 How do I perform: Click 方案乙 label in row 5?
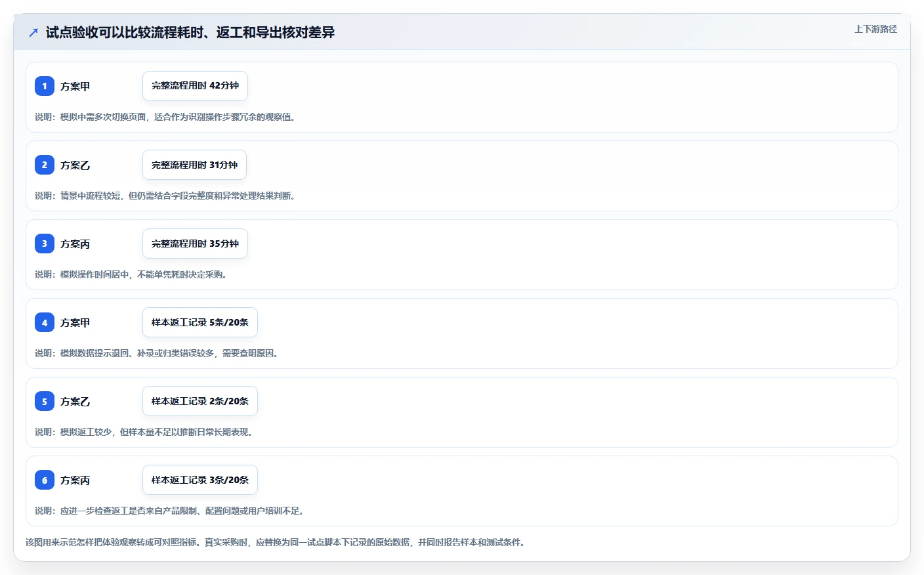75,401
